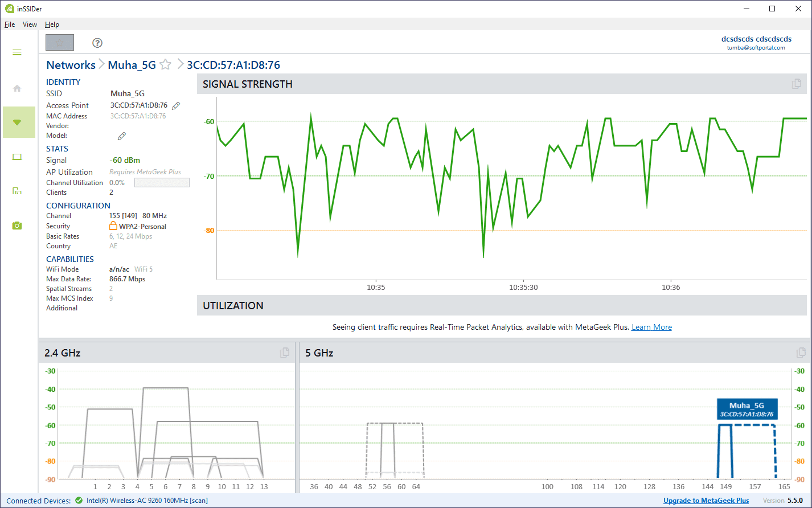Click the 3C:CD:57:A1:D8:76 breadcrumb heading
Screen dimensions: 812x508
(x=233, y=64)
